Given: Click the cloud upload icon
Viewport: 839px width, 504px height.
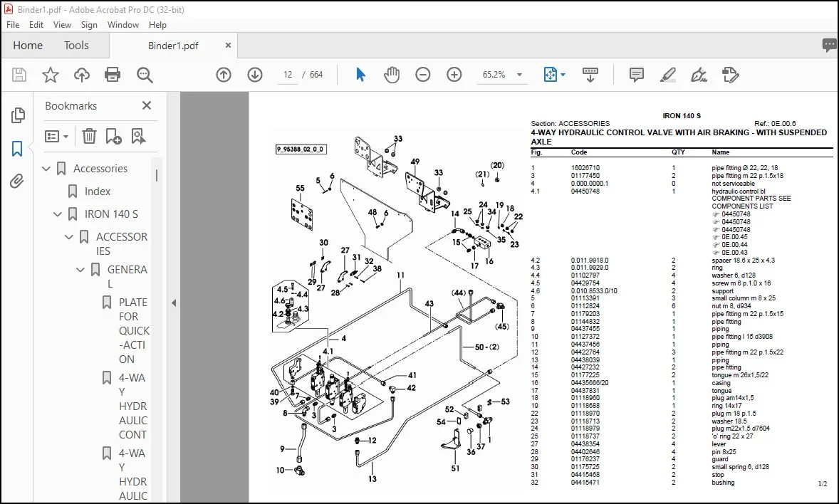Looking at the screenshot, I should (x=82, y=75).
